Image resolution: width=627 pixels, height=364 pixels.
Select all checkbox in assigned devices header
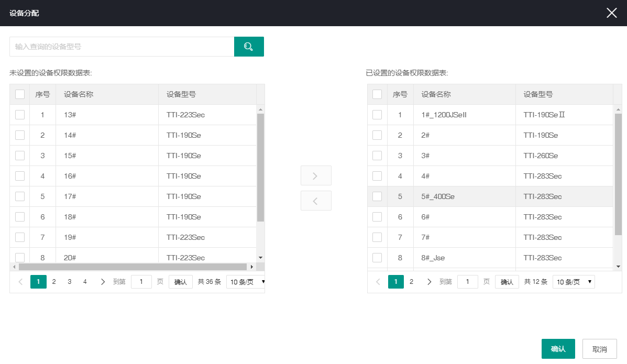click(377, 94)
